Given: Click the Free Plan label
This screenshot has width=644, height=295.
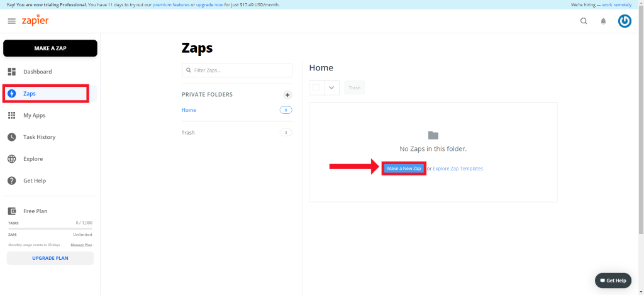Looking at the screenshot, I should tap(35, 211).
